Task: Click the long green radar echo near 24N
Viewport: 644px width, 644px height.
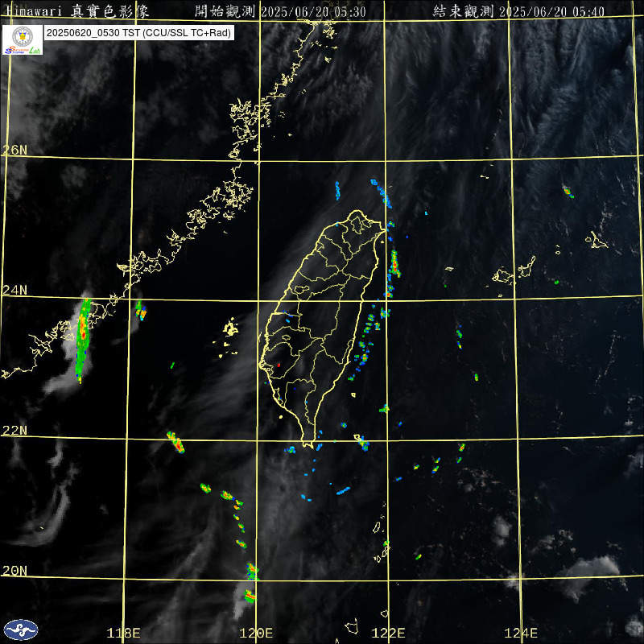Action: click(x=83, y=340)
